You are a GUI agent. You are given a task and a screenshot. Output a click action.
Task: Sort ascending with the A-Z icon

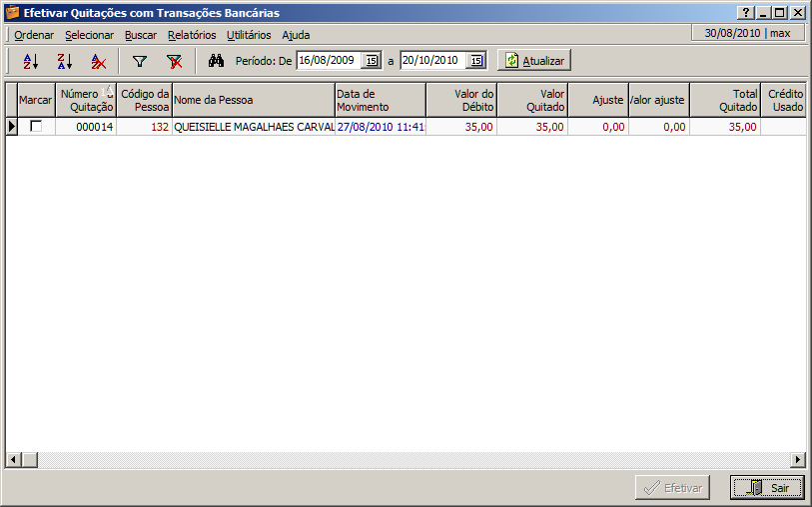click(x=30, y=61)
